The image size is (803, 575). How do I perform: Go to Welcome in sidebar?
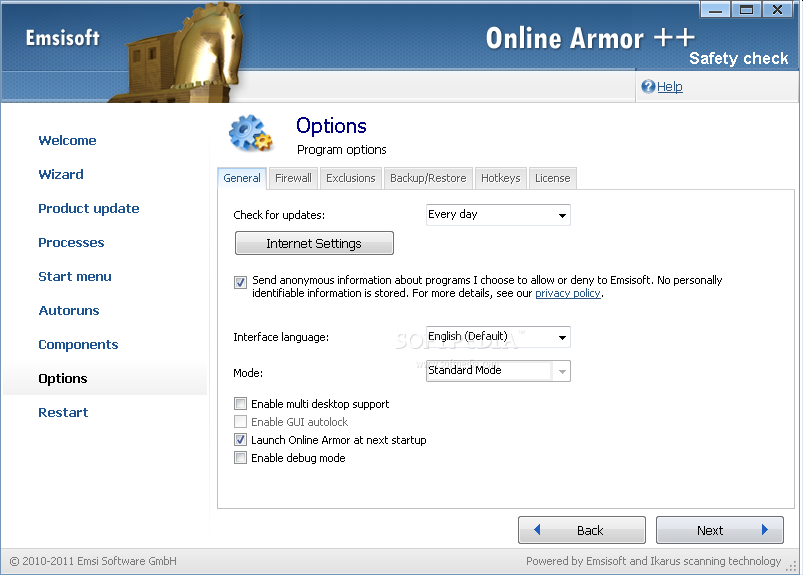[x=67, y=140]
